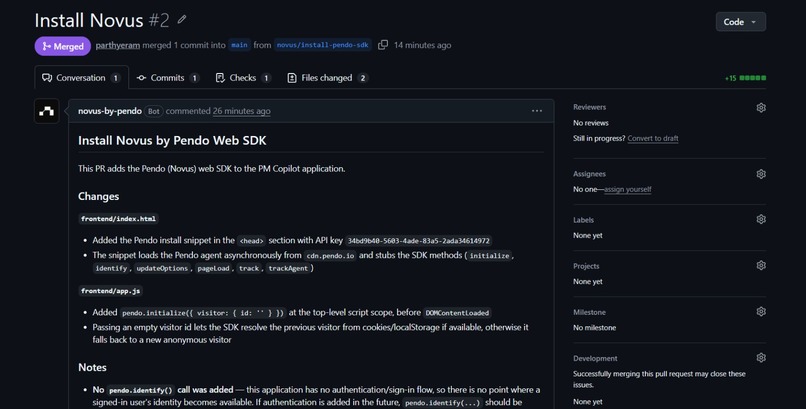This screenshot has height=409, width=806.
Task: Edit the pull request title pencil icon
Action: coord(182,20)
